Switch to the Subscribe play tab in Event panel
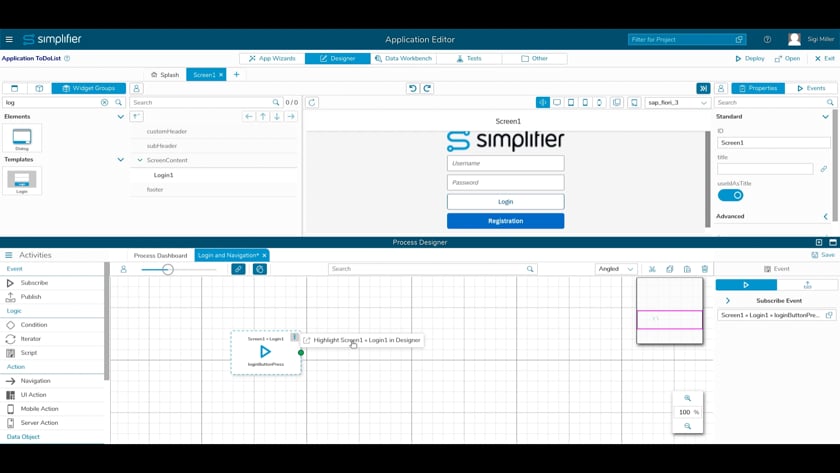This screenshot has width=840, height=473. pyautogui.click(x=746, y=285)
